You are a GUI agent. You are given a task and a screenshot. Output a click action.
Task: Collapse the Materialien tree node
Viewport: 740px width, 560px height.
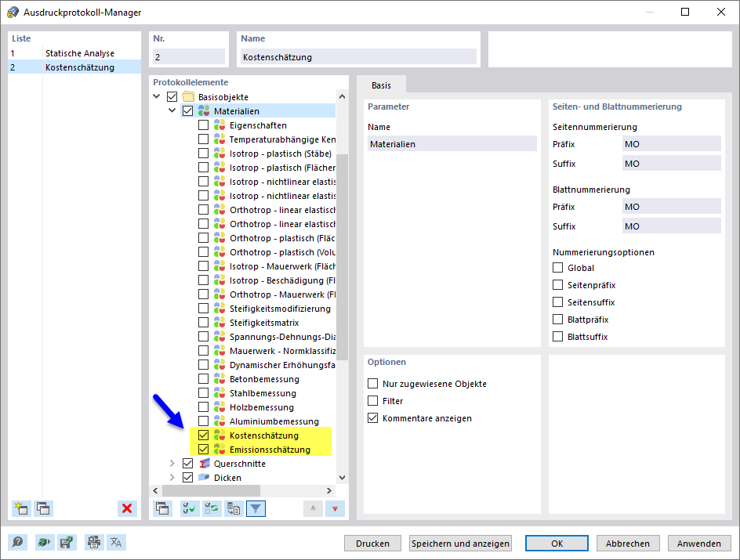tap(172, 110)
